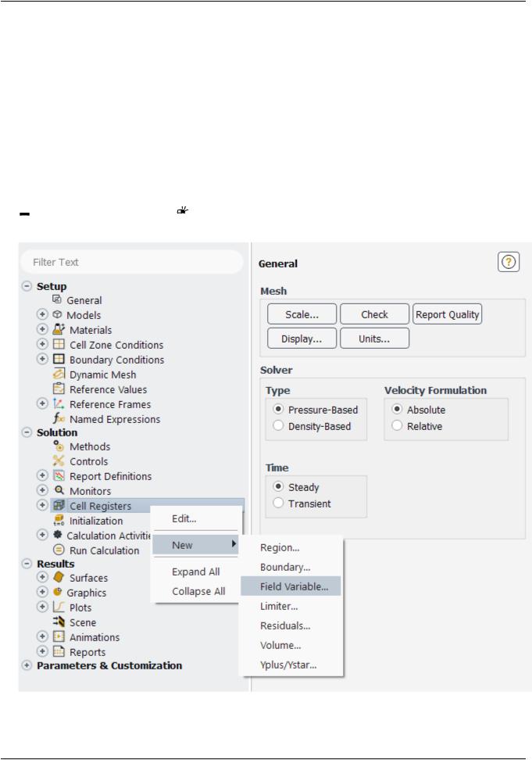Viewport: 532px width, 760px height.
Task: Click the Named Expressions fx icon
Action: [59, 418]
